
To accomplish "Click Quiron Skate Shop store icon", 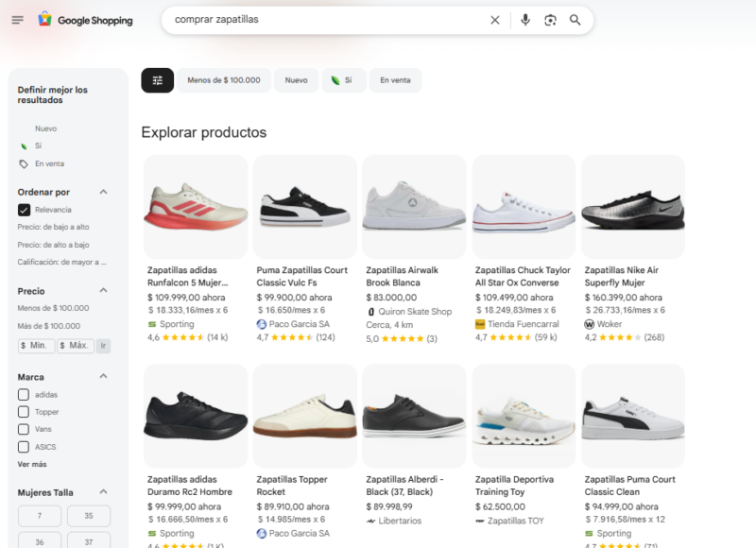I will pos(370,312).
